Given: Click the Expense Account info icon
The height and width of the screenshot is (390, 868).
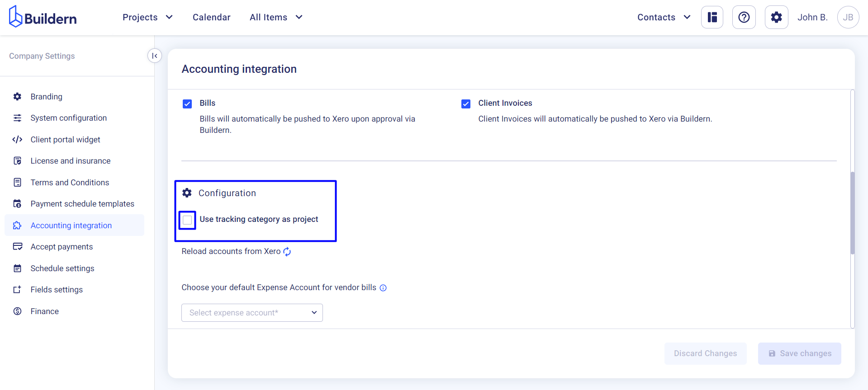Looking at the screenshot, I should pos(383,288).
